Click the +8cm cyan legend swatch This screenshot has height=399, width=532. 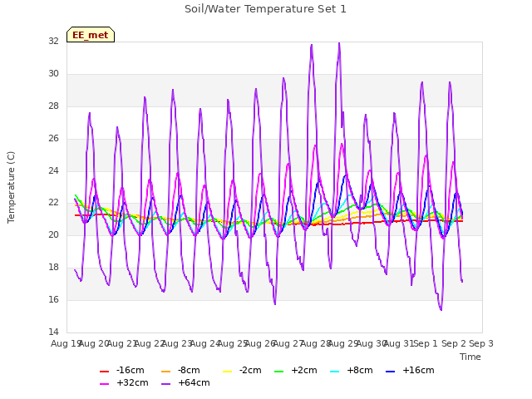pos(334,372)
